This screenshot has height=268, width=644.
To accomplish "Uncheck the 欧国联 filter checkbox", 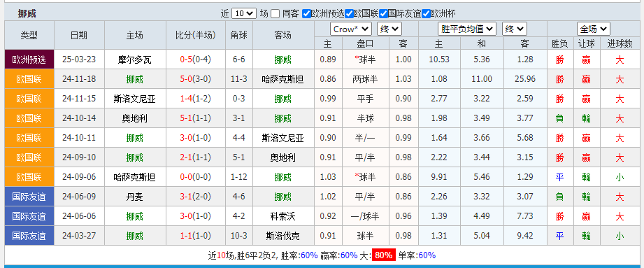I will [x=349, y=13].
